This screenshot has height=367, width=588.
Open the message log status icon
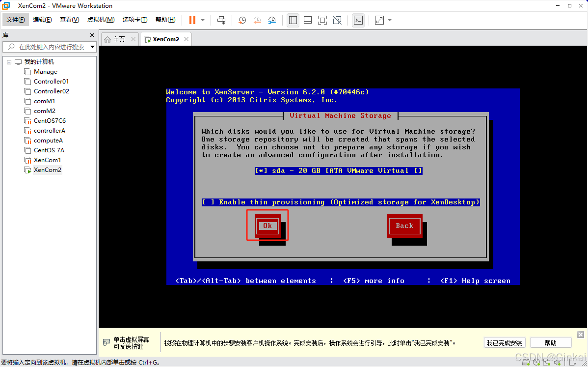click(x=572, y=363)
